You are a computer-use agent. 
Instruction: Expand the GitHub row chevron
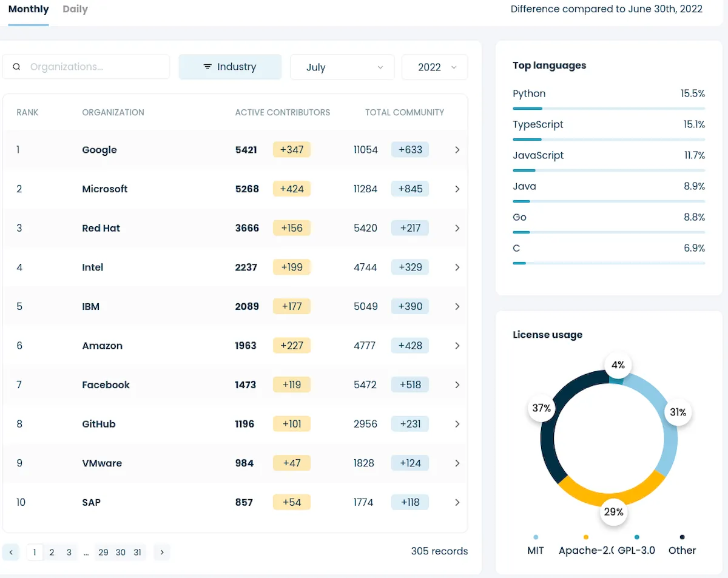(457, 424)
